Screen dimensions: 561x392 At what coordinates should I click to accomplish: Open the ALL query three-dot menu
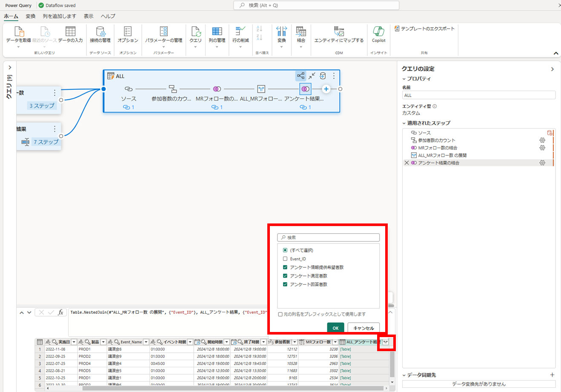[x=334, y=76]
